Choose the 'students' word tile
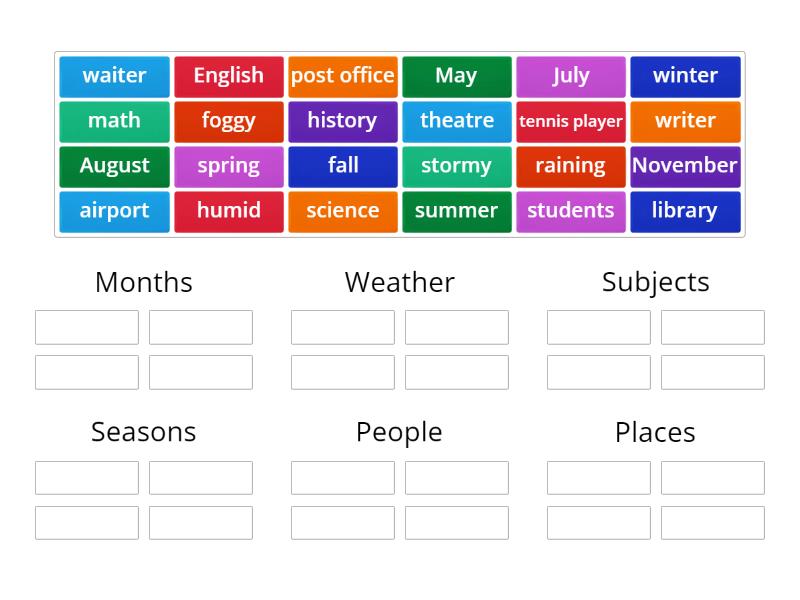 [570, 211]
